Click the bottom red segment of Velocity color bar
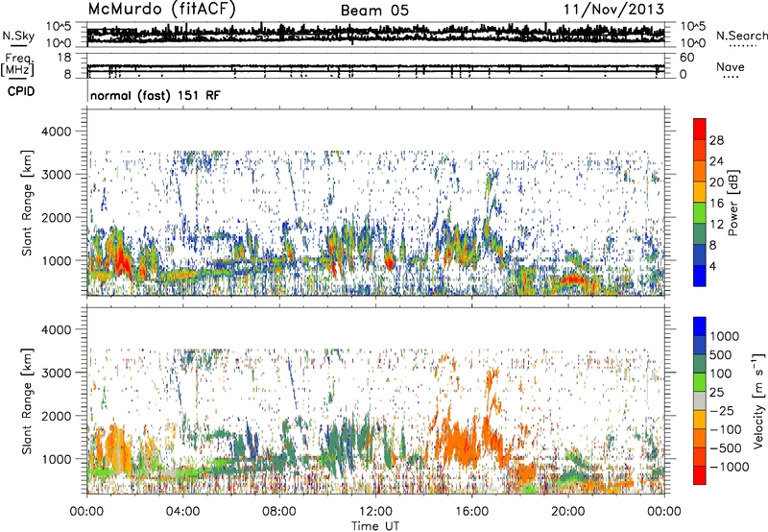768x532 pixels. [x=700, y=475]
